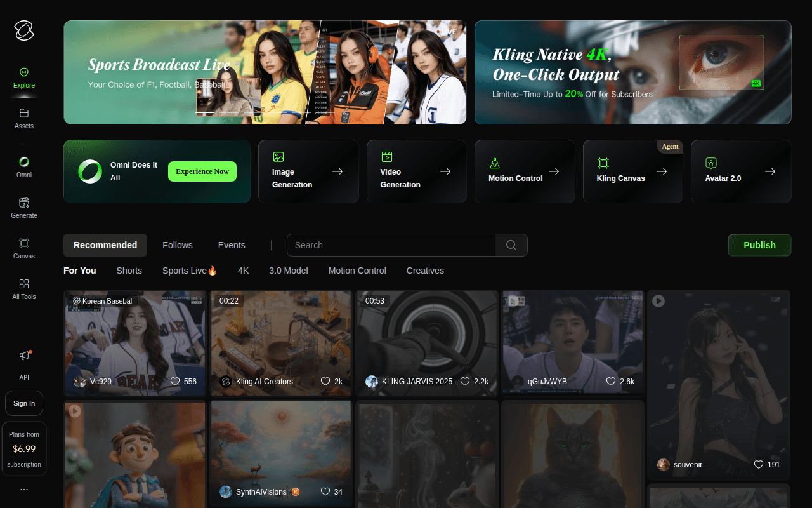Viewport: 812px width, 508px height.
Task: Open the API megaphone icon
Action: tap(24, 356)
